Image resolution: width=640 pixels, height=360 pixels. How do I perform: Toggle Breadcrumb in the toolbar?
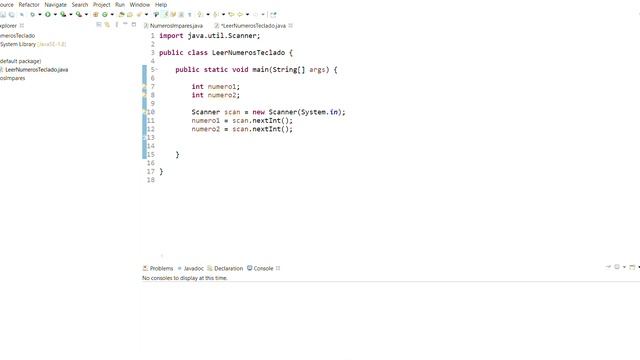(x=156, y=14)
